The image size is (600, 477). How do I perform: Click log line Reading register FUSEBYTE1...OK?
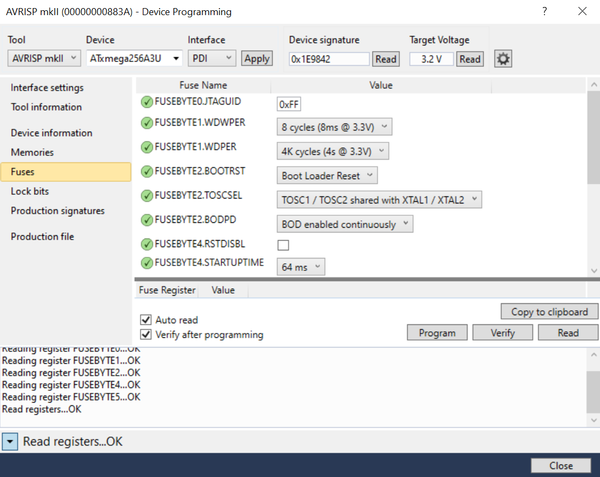point(71,361)
